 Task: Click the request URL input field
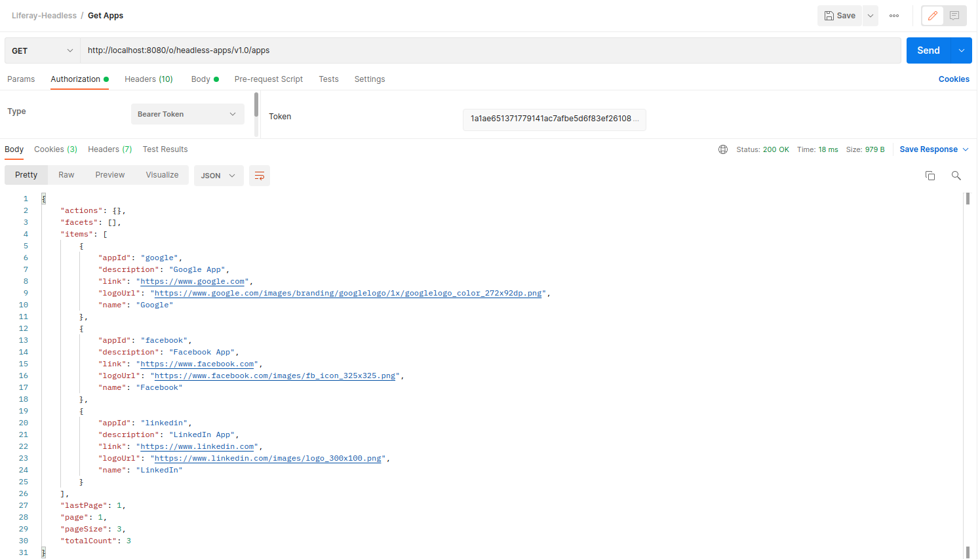tap(490, 50)
